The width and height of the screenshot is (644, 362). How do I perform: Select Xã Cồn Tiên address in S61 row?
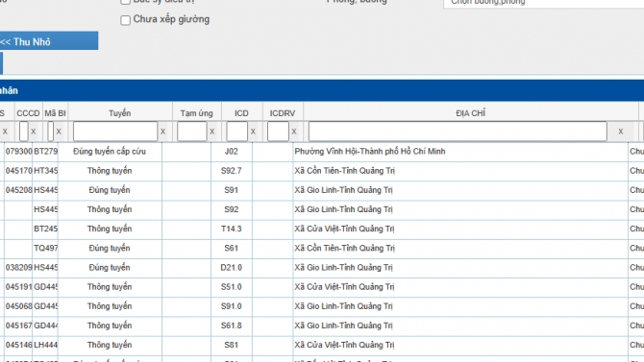tap(344, 248)
